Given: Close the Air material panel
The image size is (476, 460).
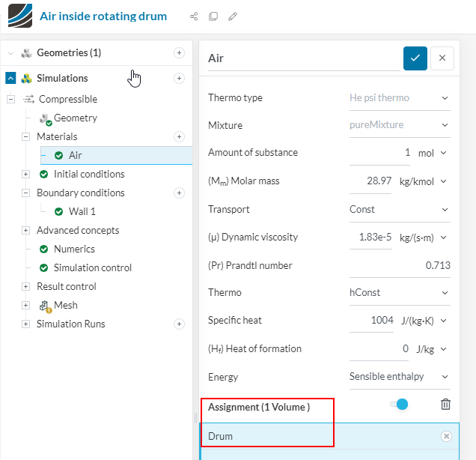Looking at the screenshot, I should [442, 58].
